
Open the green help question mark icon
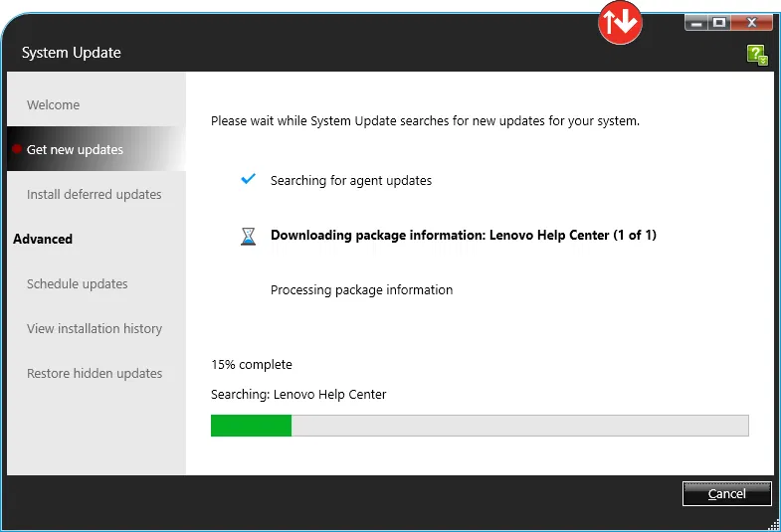click(757, 55)
